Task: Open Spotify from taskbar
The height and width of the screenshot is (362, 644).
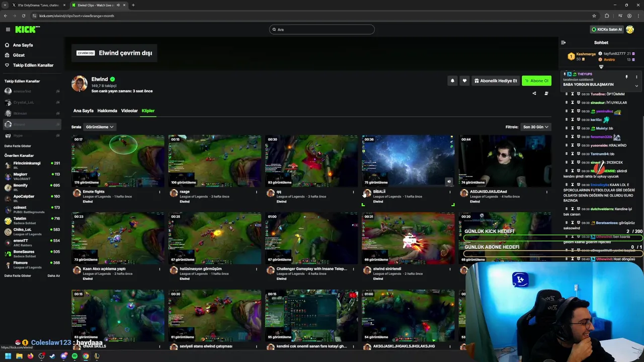Action: tap(74, 356)
